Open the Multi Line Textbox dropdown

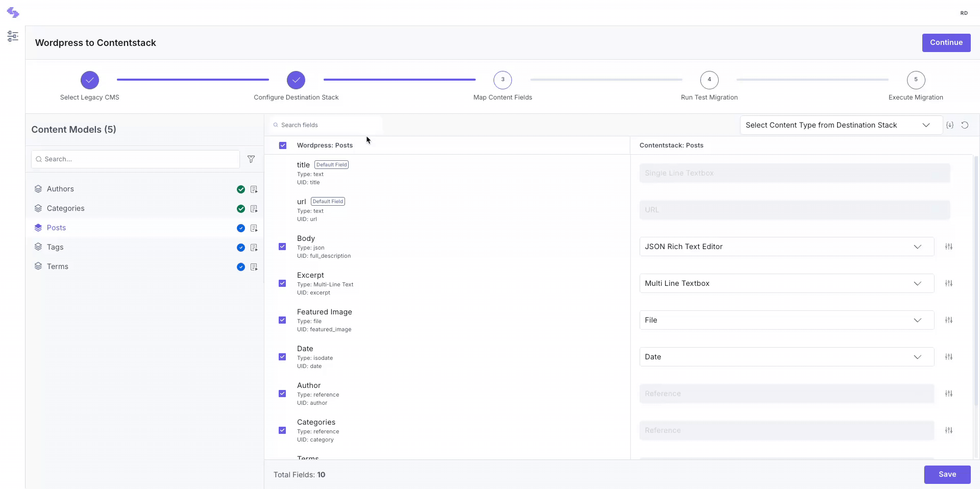(787, 283)
